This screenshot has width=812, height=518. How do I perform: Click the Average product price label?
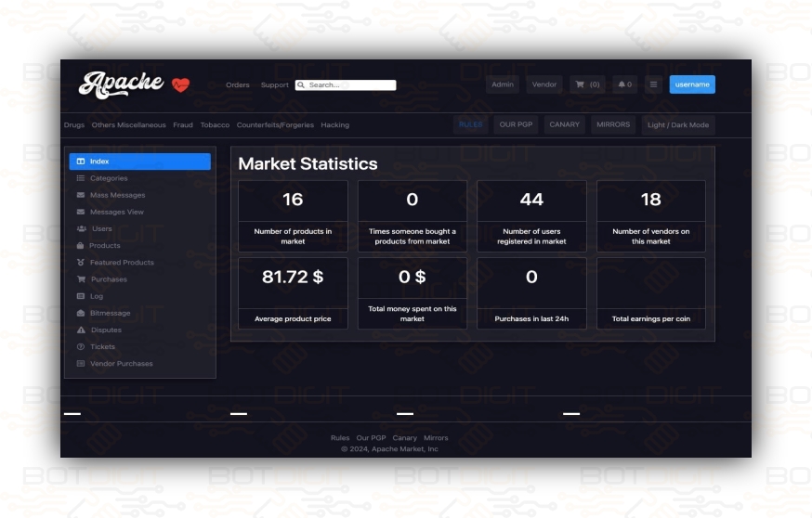(293, 318)
